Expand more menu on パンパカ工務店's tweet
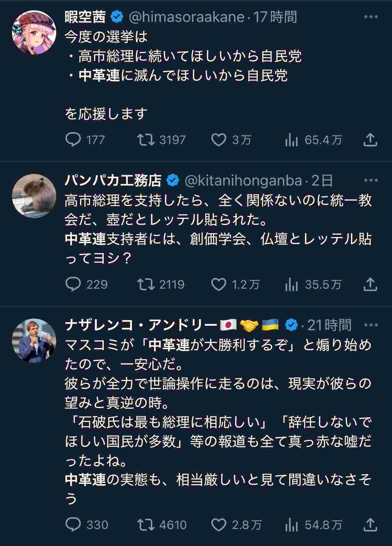Viewport: 392px width, 546px height. 371,181
